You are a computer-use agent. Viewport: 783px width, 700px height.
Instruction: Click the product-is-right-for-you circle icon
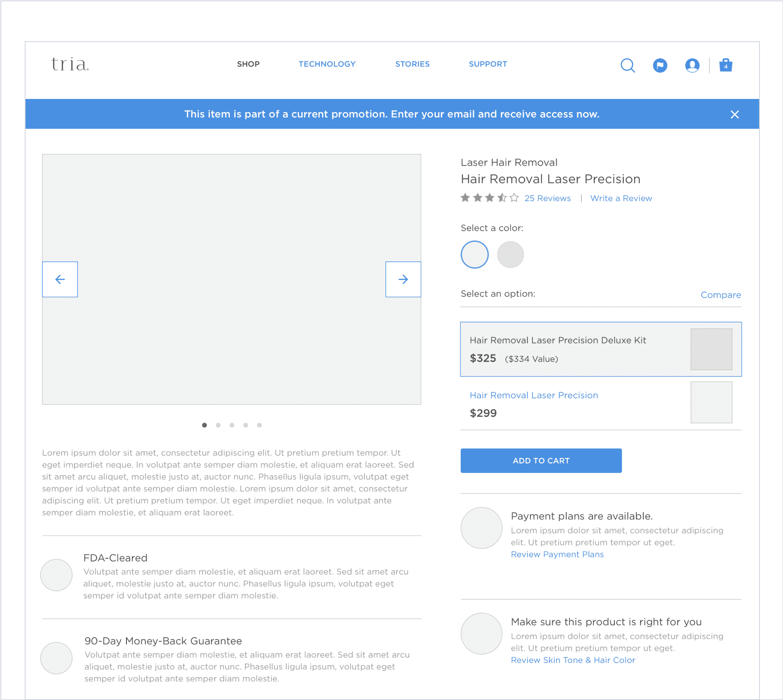pos(481,634)
